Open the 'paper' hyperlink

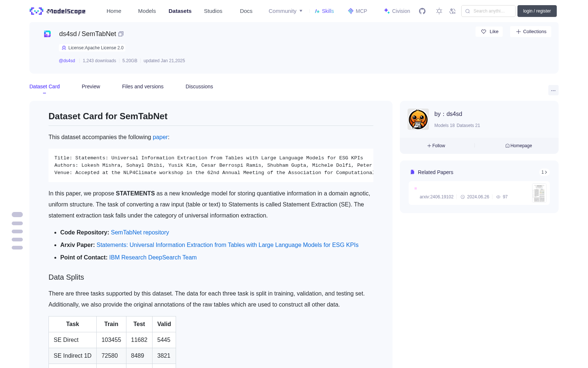point(160,137)
